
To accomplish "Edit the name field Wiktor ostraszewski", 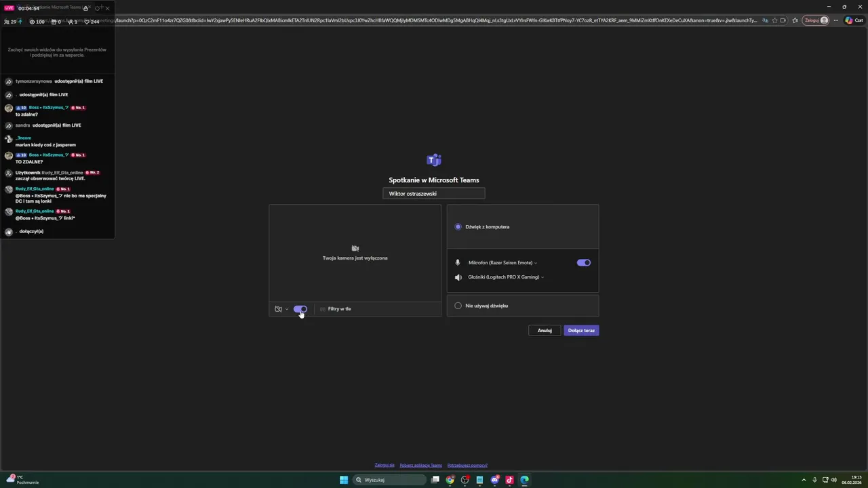I will tap(434, 194).
